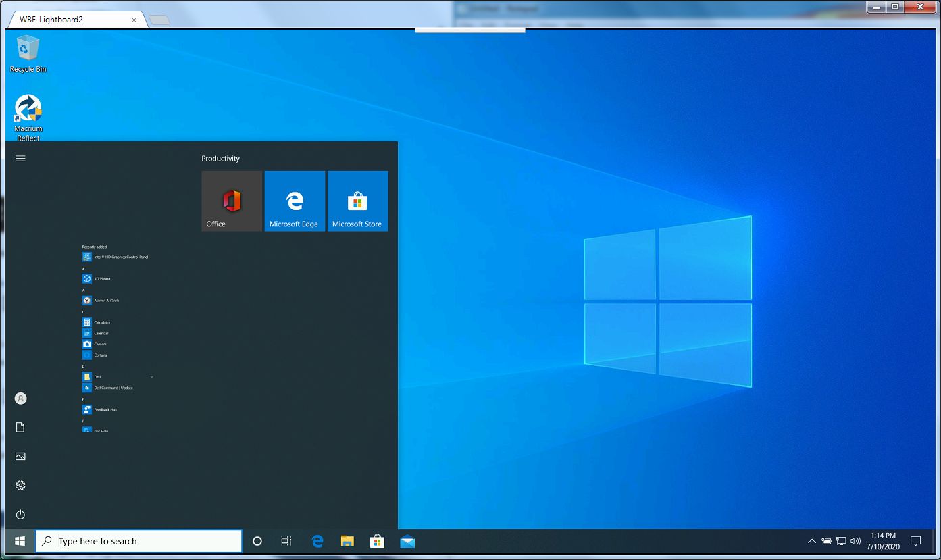
Task: Click the clock showing 1:14 PM
Action: [884, 541]
